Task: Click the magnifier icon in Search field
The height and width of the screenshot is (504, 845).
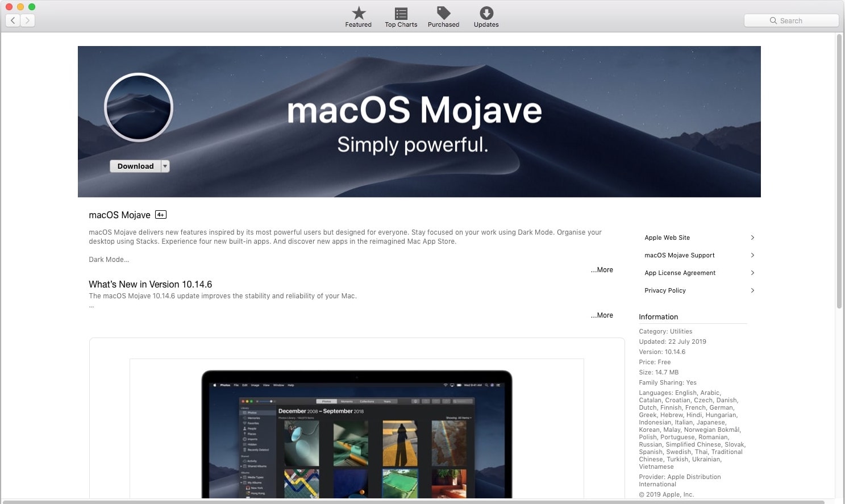Action: coord(773,20)
